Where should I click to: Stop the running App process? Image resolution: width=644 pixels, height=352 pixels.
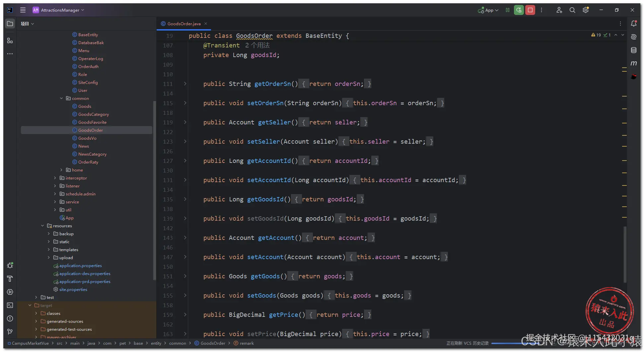pos(530,10)
